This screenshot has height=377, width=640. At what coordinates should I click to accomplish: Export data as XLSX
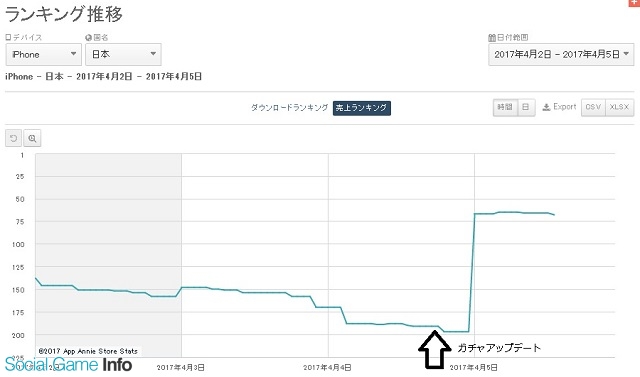(620, 107)
